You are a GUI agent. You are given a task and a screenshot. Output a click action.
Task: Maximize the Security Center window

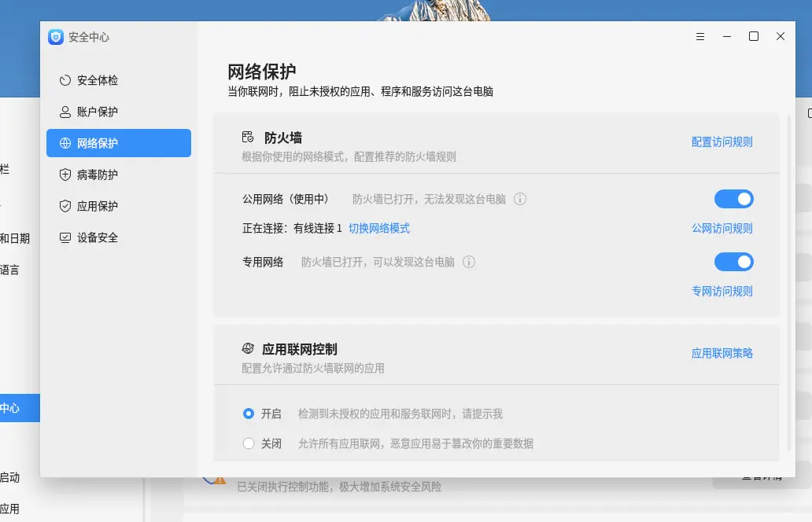pos(754,36)
